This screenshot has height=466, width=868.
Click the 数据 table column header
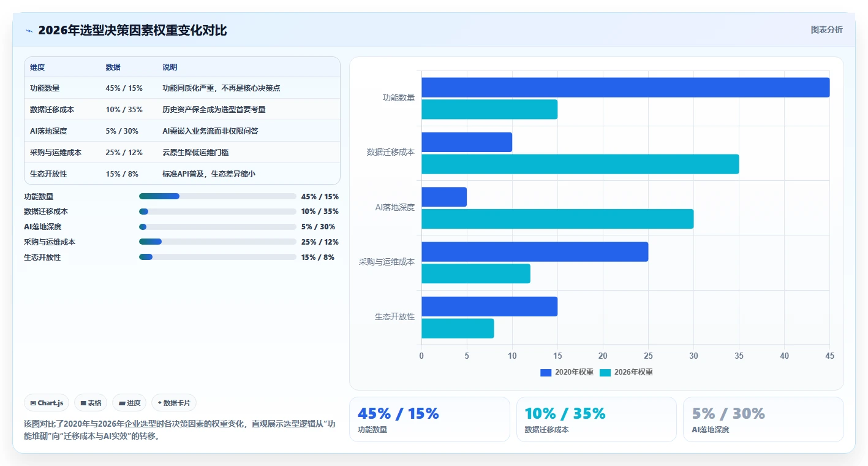[x=113, y=67]
